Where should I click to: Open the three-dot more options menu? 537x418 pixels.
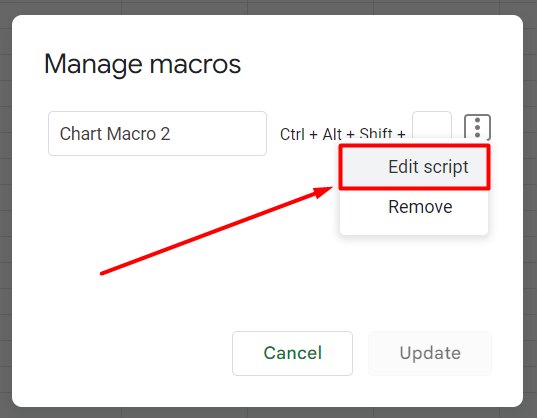[x=477, y=127]
